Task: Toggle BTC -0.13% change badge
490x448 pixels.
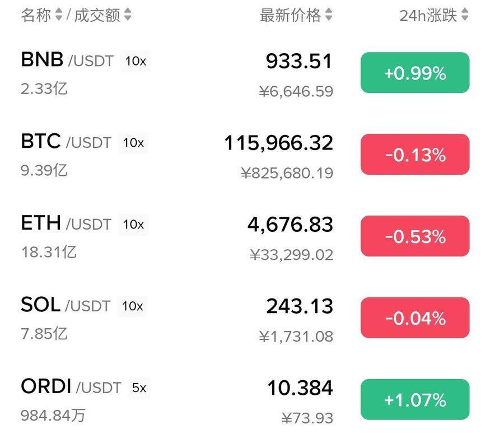Action: pos(415,155)
